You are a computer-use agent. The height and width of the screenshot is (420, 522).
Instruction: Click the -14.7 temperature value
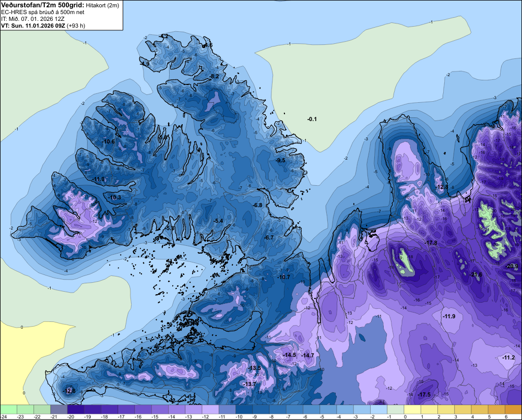(x=307, y=355)
